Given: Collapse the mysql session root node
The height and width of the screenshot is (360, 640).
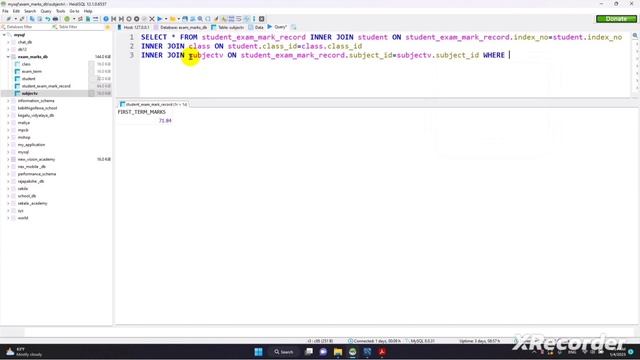Looking at the screenshot, I should [4, 35].
